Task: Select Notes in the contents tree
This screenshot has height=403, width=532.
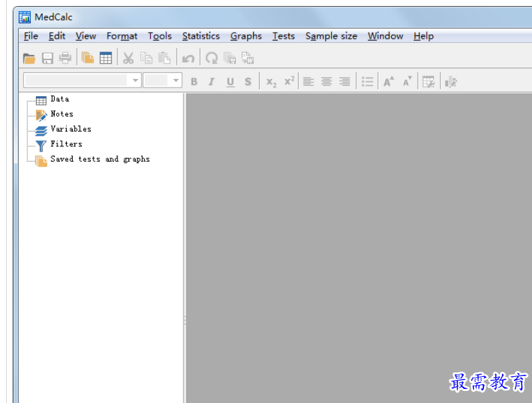Action: (x=62, y=114)
